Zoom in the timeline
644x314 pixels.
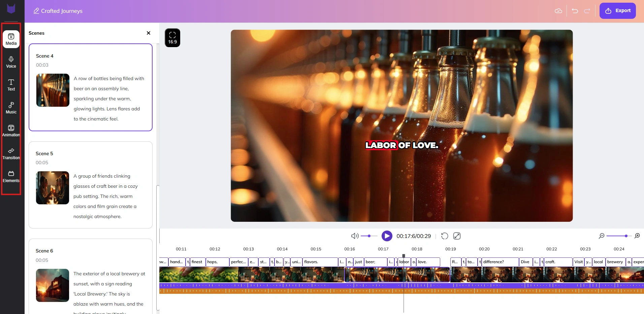[637, 236]
